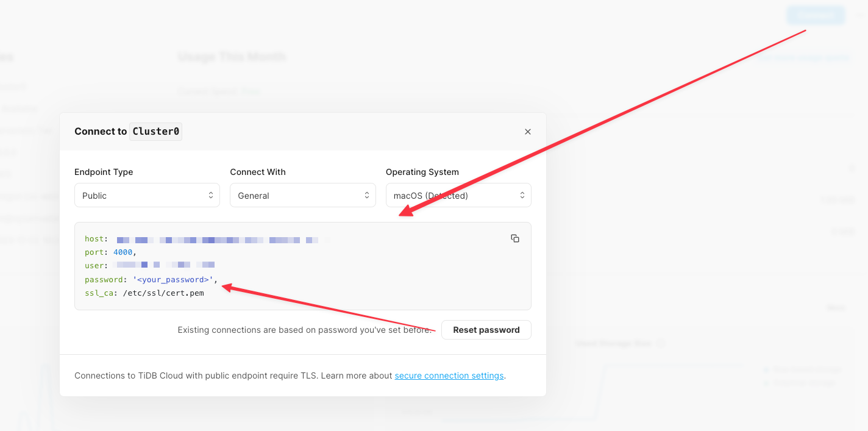Click the chevron arrows in Connect With field
Image resolution: width=868 pixels, height=431 pixels.
367,195
